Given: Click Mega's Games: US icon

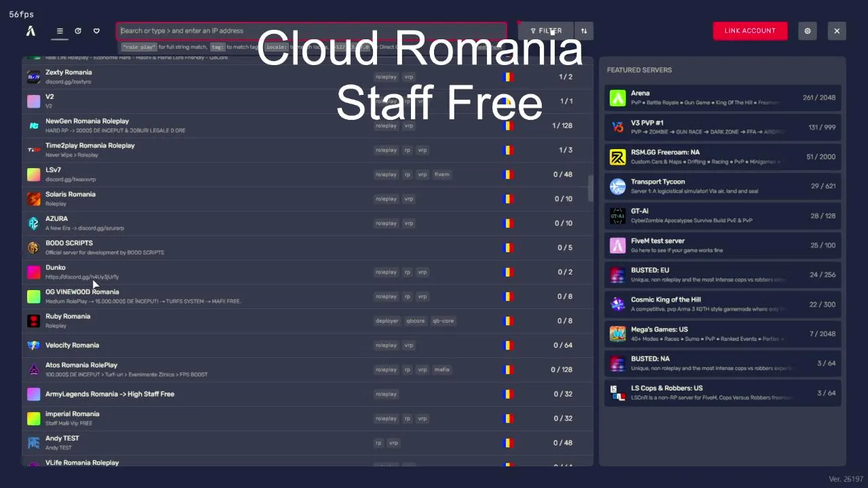Looking at the screenshot, I should 618,333.
